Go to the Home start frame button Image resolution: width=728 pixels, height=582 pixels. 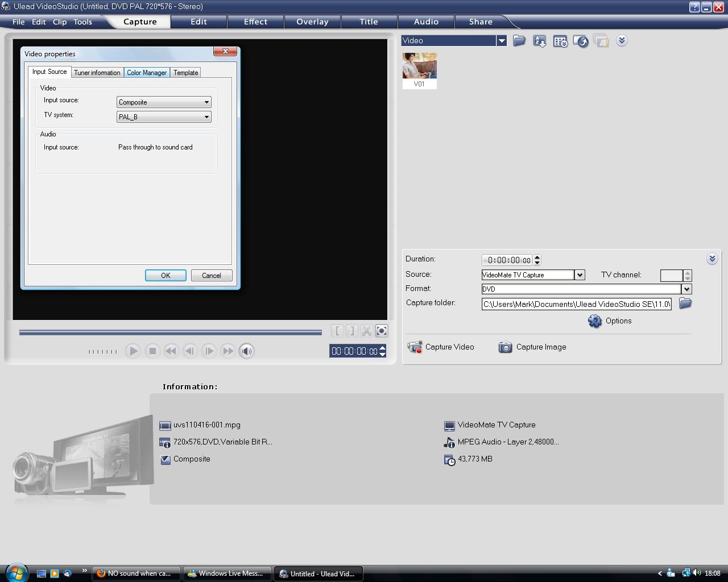[171, 351]
